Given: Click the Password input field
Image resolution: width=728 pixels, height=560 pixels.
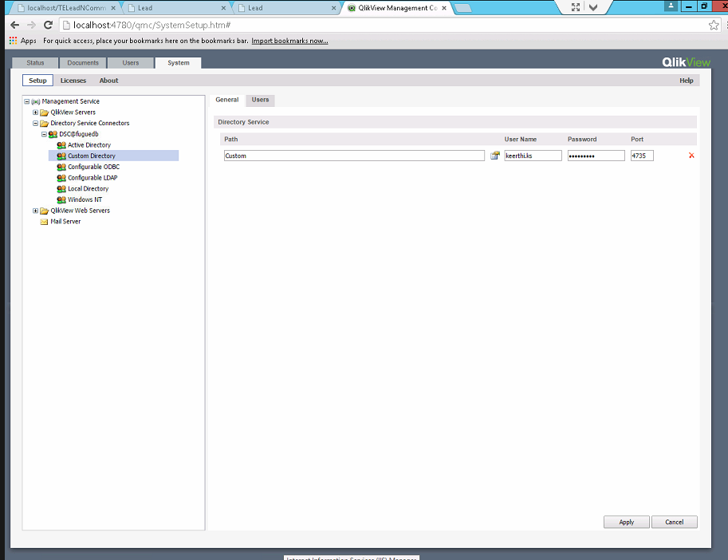Looking at the screenshot, I should pos(596,156).
